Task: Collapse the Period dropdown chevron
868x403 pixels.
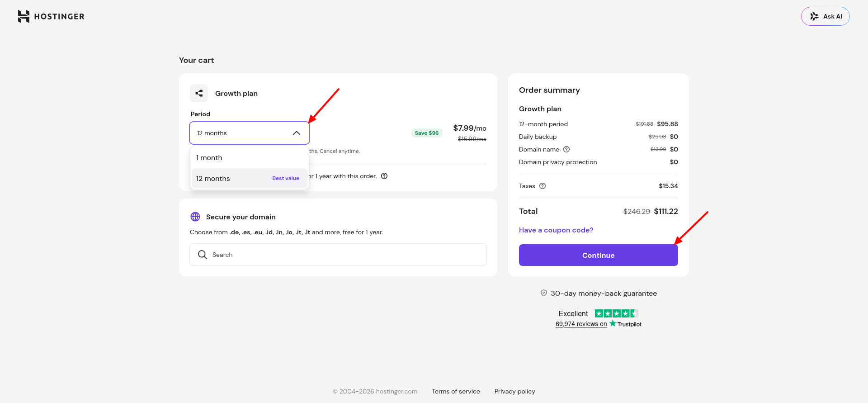Action: (x=297, y=133)
